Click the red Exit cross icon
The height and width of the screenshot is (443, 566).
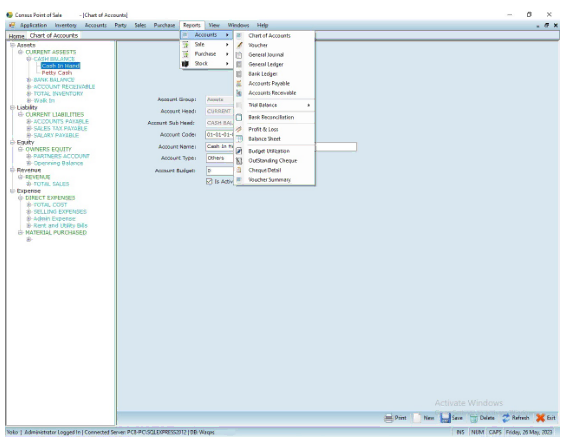click(540, 418)
